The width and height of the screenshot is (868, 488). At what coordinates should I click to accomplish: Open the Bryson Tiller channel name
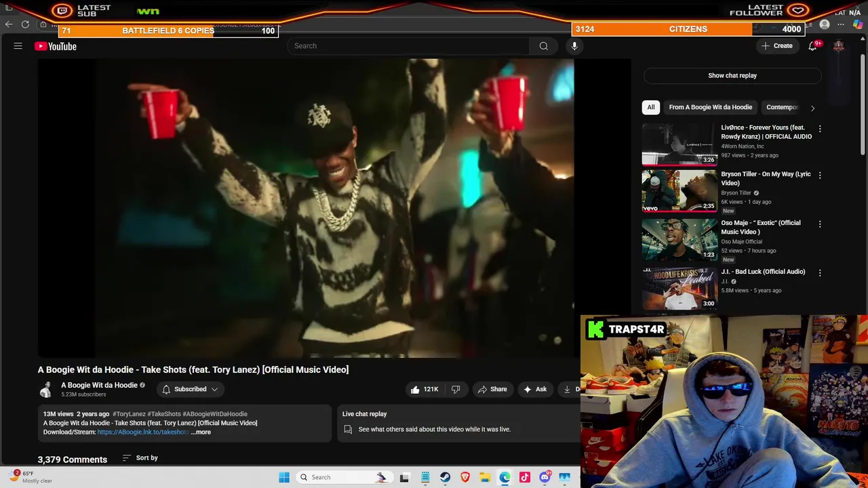[x=736, y=192]
